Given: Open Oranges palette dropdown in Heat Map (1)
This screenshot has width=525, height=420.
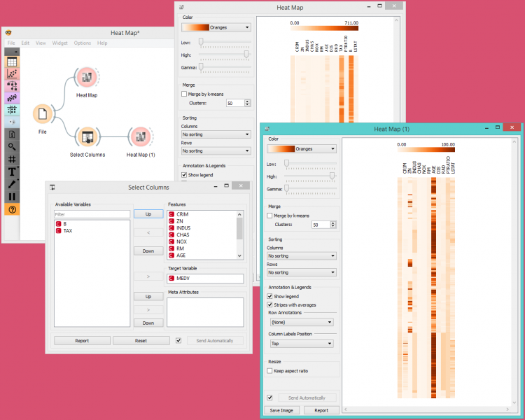Looking at the screenshot, I should click(x=301, y=148).
